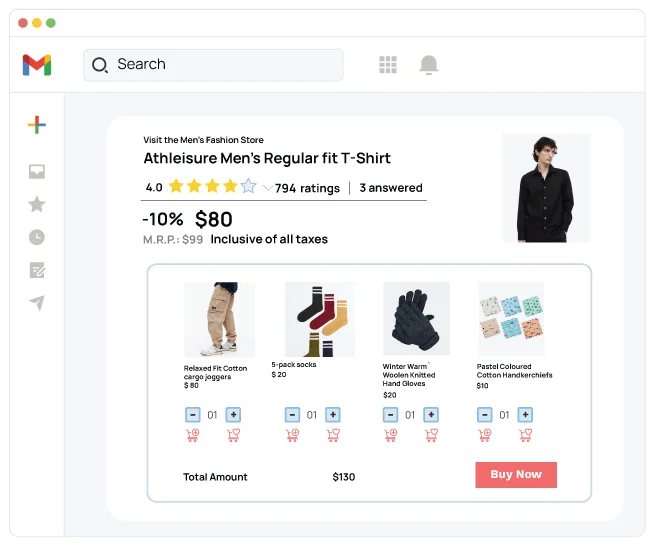Open the notifications bell
The width and height of the screenshot is (650, 545).
pos(429,65)
